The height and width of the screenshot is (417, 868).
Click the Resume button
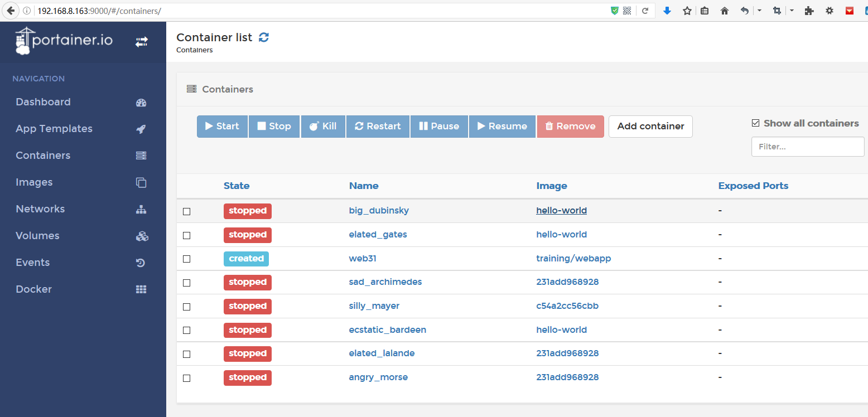click(502, 127)
